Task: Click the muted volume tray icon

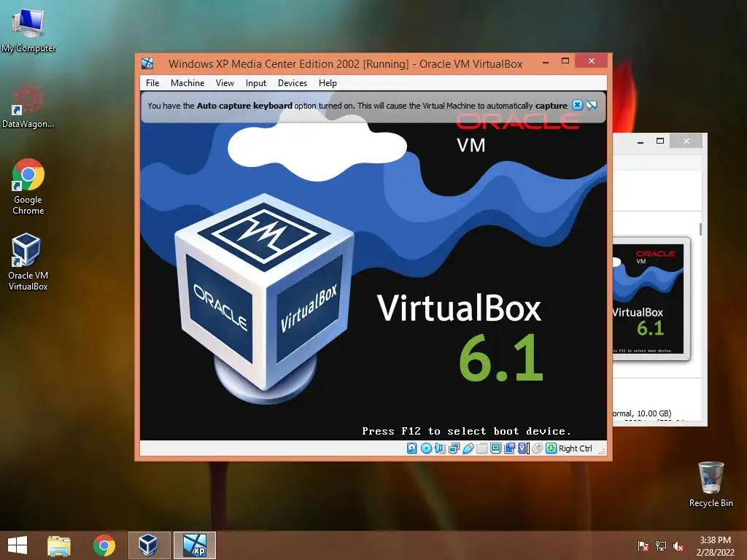Action: pos(678,546)
